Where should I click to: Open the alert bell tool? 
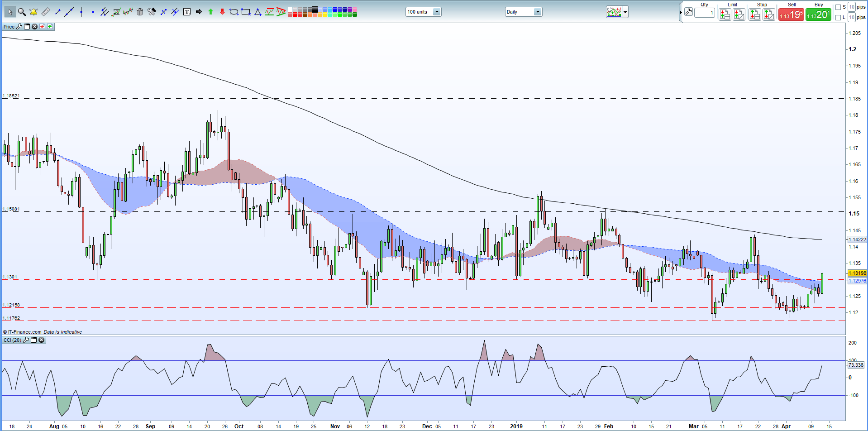click(x=33, y=12)
